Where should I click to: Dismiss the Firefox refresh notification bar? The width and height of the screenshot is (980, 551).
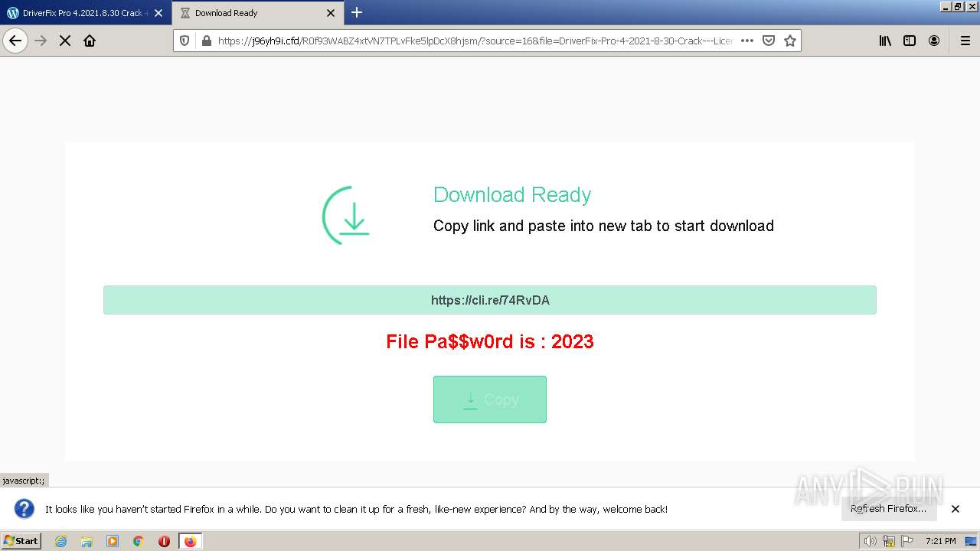pos(955,509)
